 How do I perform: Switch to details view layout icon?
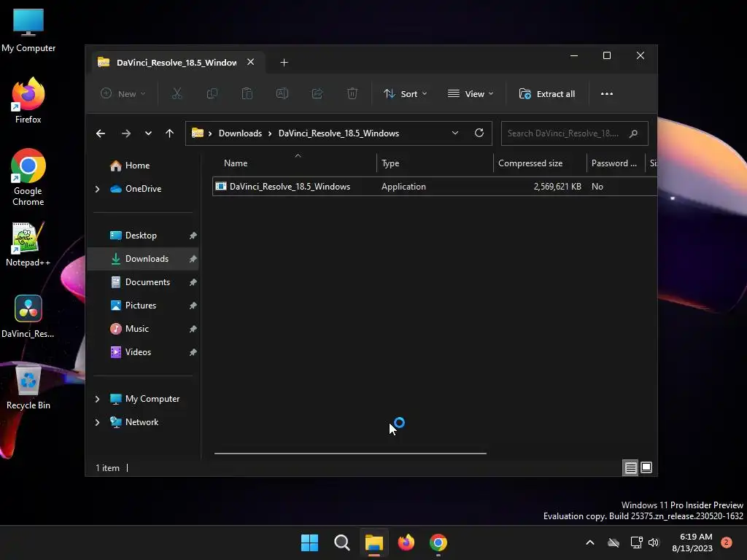[630, 467]
